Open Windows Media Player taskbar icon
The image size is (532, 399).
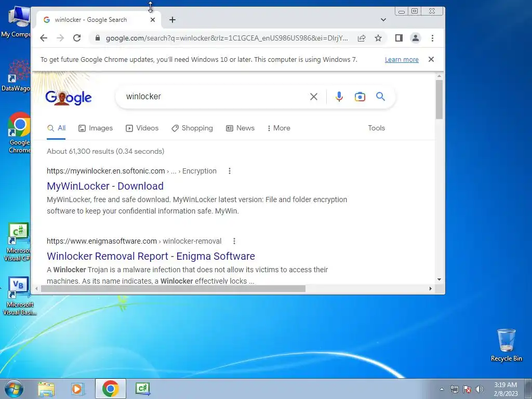[x=78, y=389]
